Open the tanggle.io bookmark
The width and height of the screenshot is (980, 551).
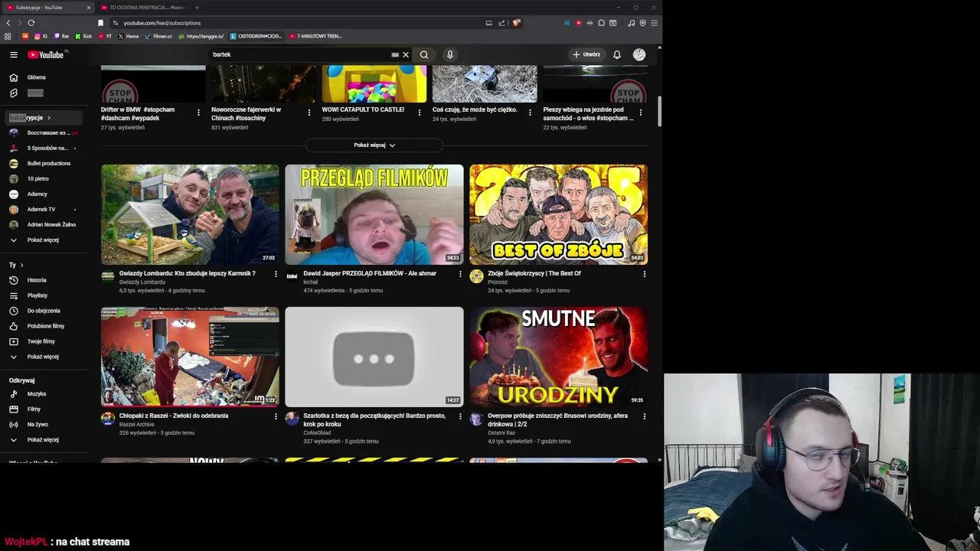(x=201, y=36)
